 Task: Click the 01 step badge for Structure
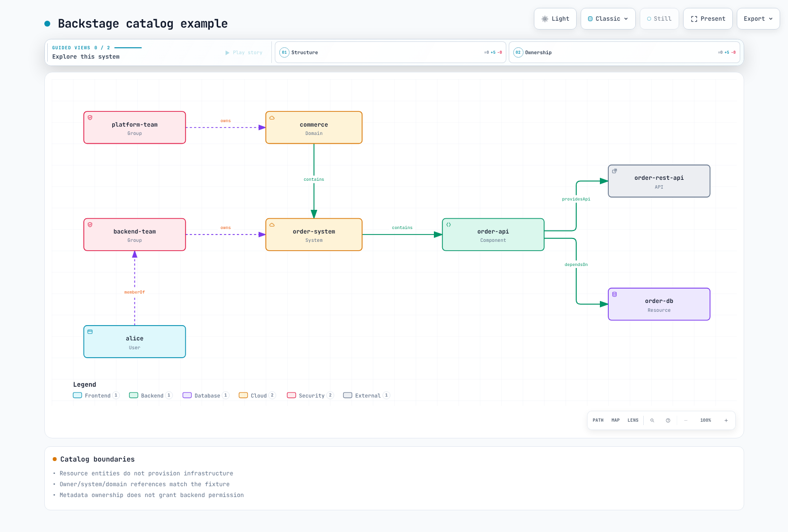[284, 52]
